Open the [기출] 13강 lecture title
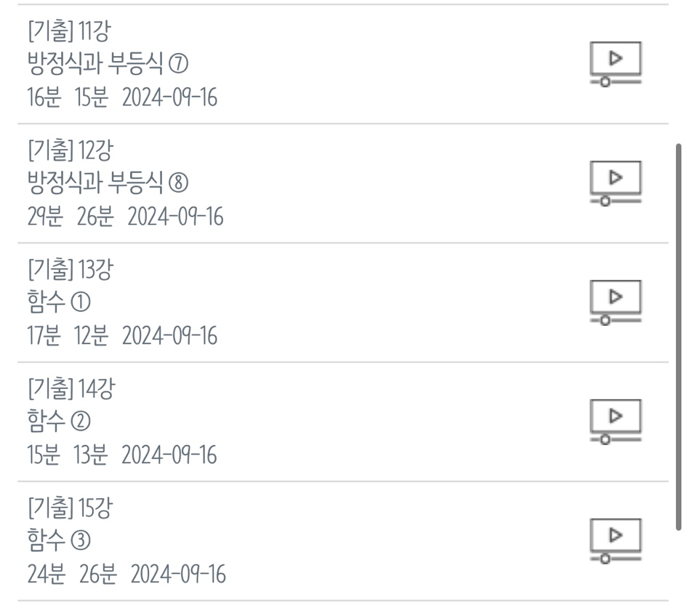 point(71,270)
